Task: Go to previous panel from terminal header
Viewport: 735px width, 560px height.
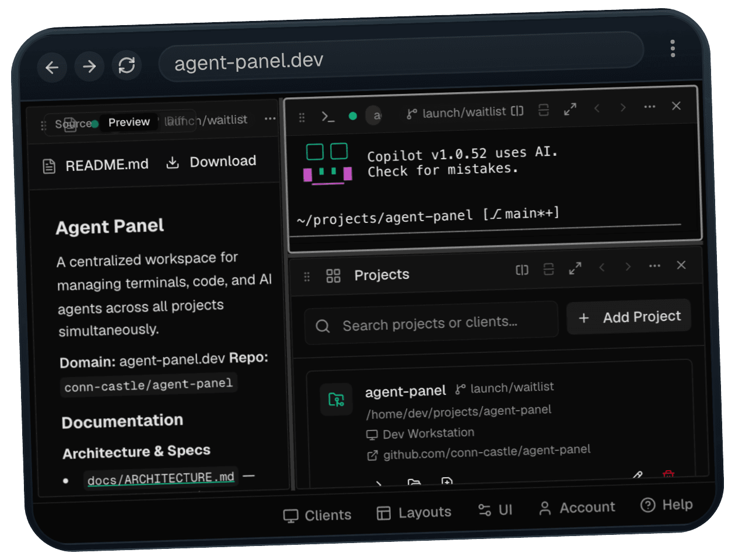Action: (597, 108)
